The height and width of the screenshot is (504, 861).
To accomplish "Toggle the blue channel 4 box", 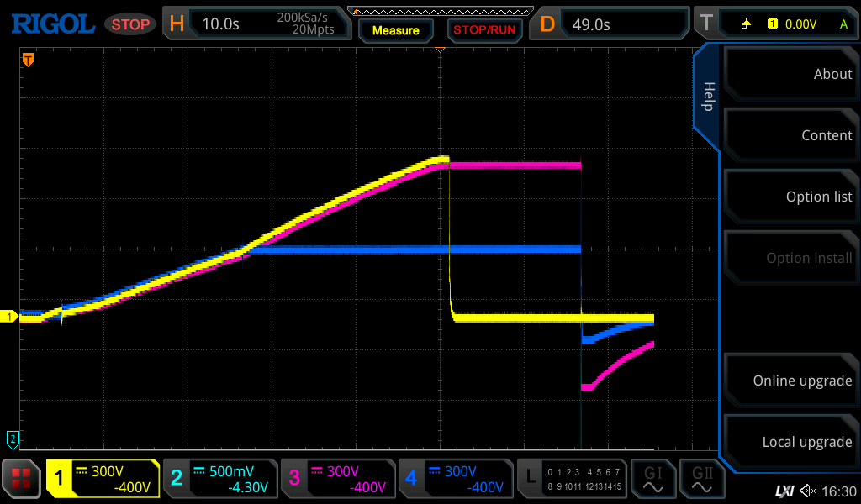I will coord(456,479).
